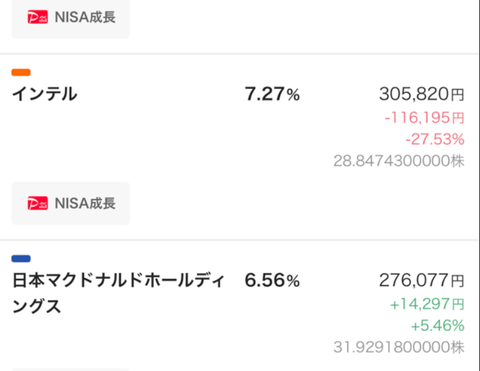This screenshot has height=371, width=480.
Task: Tap the PayPay icon under the インテル holding
Action: pyautogui.click(x=37, y=203)
